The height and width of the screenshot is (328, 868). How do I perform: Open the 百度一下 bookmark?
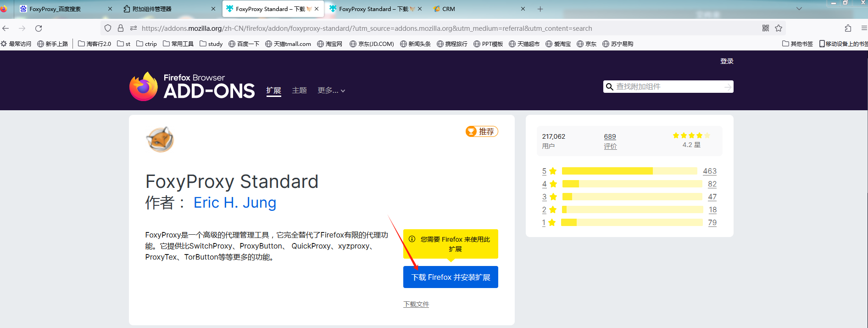click(x=244, y=44)
